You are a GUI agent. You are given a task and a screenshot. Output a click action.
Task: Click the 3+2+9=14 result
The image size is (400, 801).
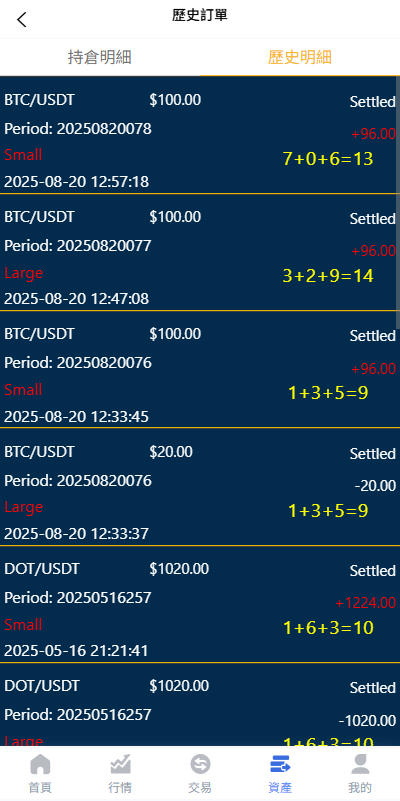pos(328,276)
